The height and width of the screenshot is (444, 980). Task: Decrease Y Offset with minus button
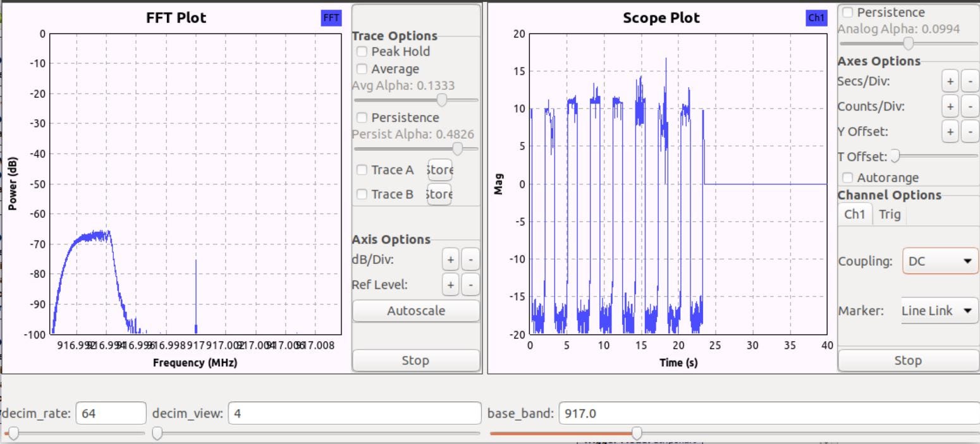[x=971, y=132]
